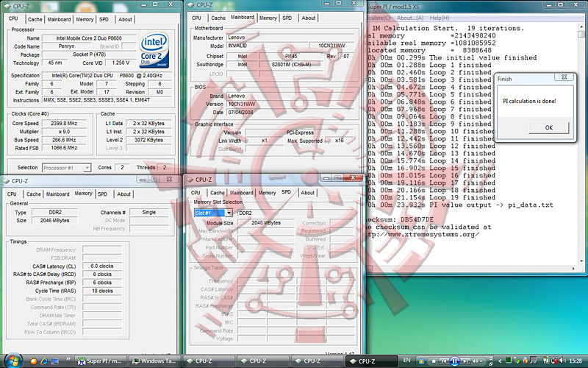The width and height of the screenshot is (588, 368).
Task: Click the Super PI vertical scrollbar up arrow
Action: pos(581,27)
